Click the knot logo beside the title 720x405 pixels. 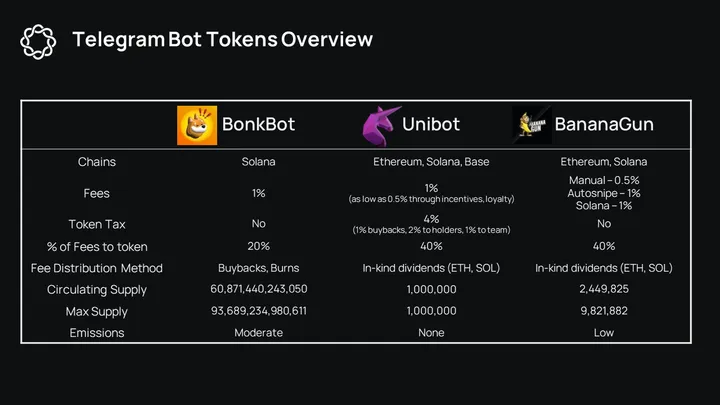(x=39, y=41)
